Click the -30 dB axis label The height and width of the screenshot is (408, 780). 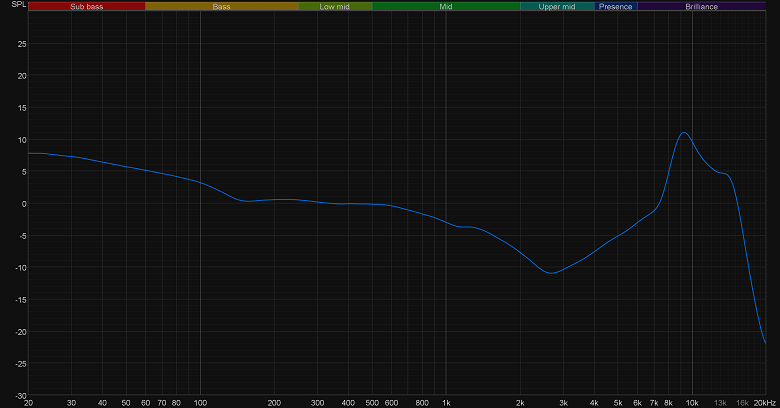[21, 396]
